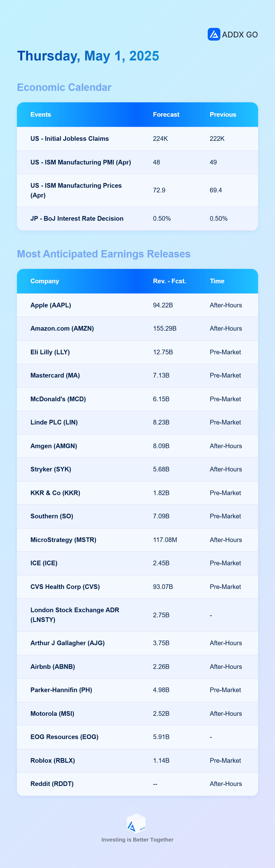
Task: Select the US - Initial Jobless Claims row
Action: pos(137,138)
